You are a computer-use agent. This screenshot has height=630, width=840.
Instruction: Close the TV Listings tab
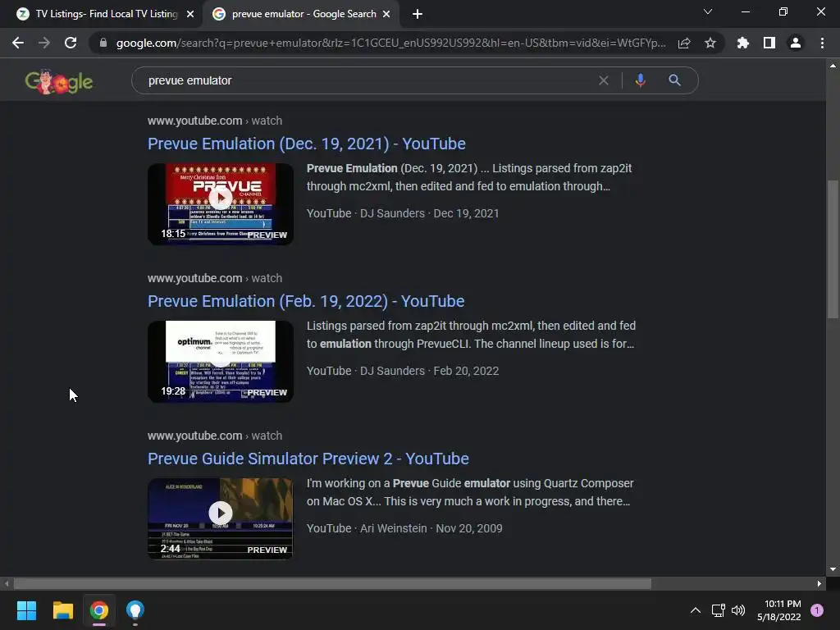(x=190, y=14)
